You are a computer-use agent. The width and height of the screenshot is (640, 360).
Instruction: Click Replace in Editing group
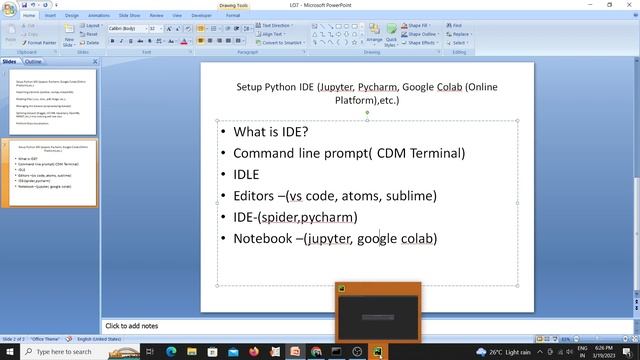coord(459,34)
